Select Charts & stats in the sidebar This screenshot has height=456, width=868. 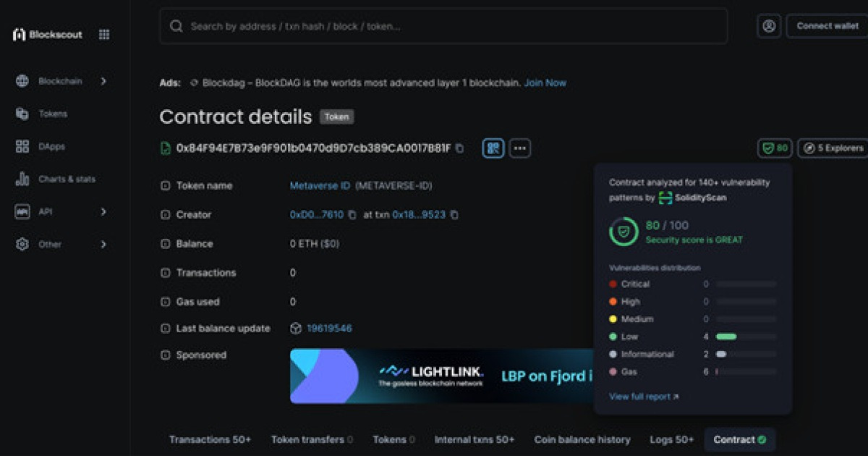point(62,179)
